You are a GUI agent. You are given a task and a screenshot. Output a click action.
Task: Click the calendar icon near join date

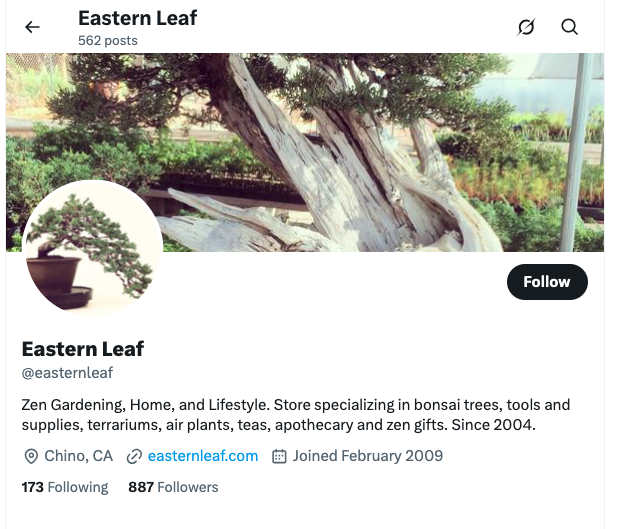click(x=279, y=457)
